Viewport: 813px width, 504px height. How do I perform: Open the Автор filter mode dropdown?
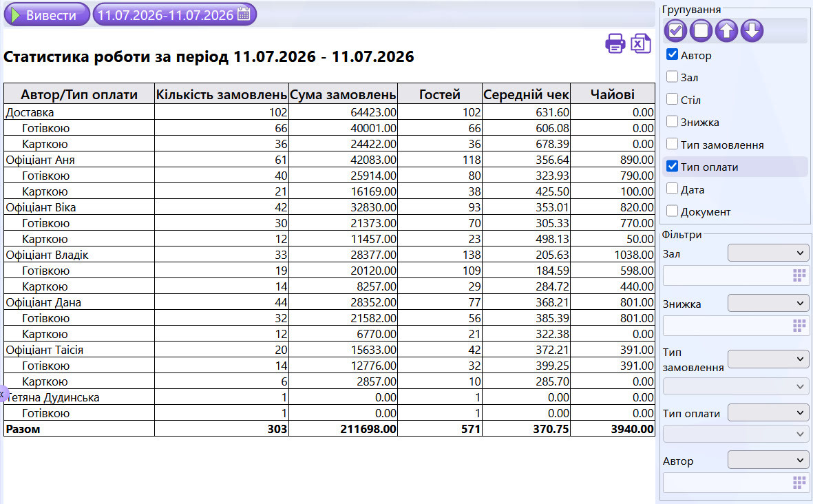pyautogui.click(x=768, y=460)
